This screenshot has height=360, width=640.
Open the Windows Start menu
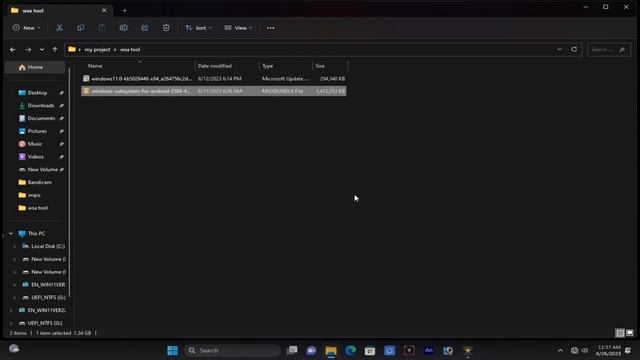(173, 350)
